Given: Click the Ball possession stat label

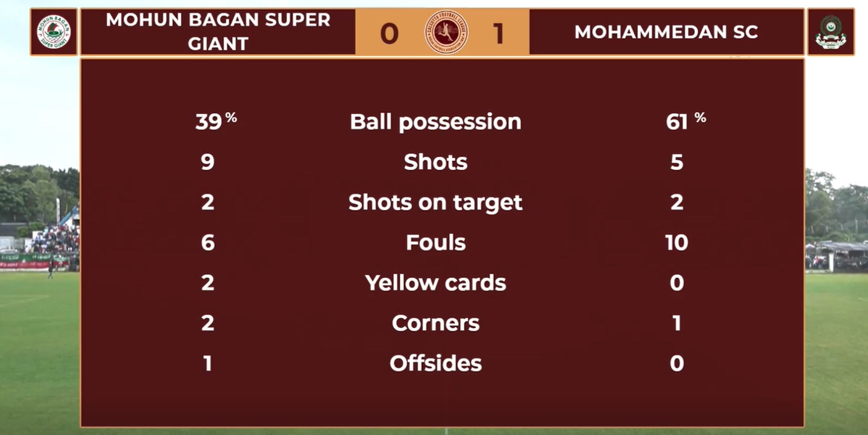Looking at the screenshot, I should (x=436, y=121).
